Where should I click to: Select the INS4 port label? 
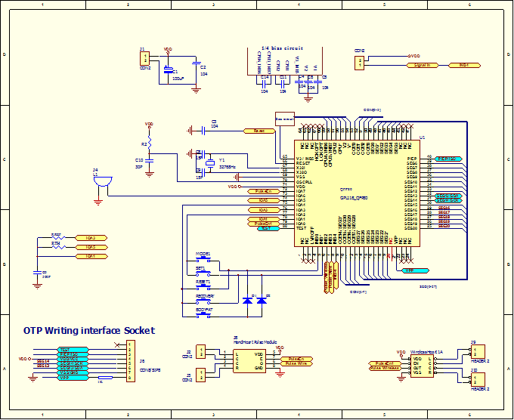pos(464,65)
